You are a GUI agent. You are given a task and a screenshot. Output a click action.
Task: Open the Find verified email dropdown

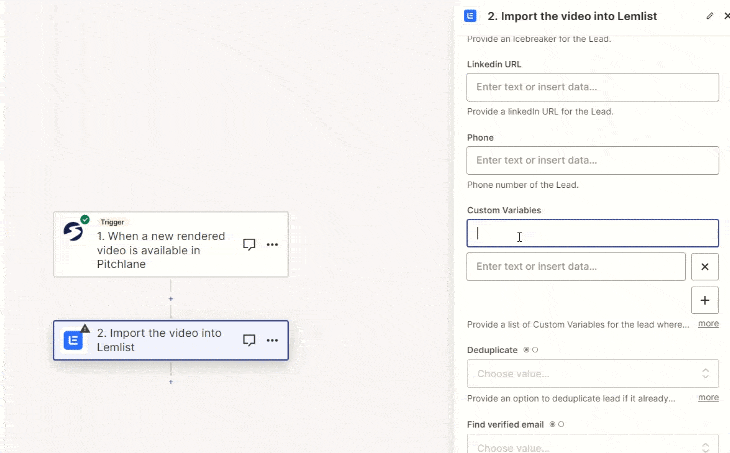click(593, 445)
